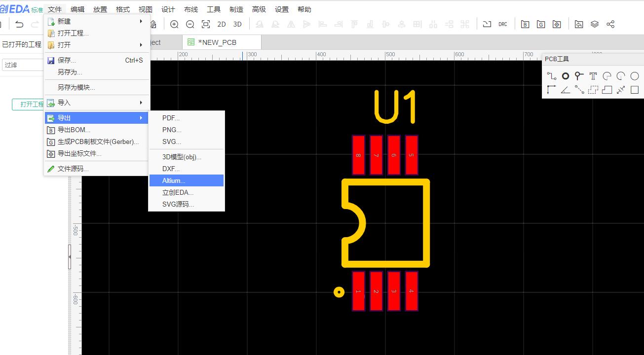Open the 编辑 menu
Image resolution: width=644 pixels, height=355 pixels.
click(x=77, y=9)
